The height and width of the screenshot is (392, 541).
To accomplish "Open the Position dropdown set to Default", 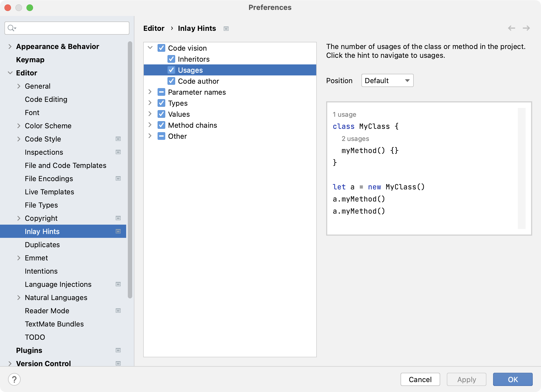I will click(x=387, y=80).
